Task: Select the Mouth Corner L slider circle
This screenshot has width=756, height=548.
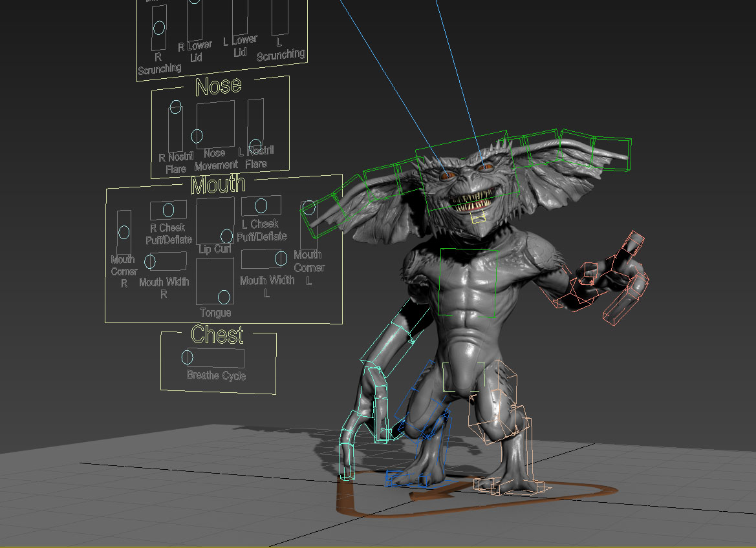Action: click(x=309, y=207)
